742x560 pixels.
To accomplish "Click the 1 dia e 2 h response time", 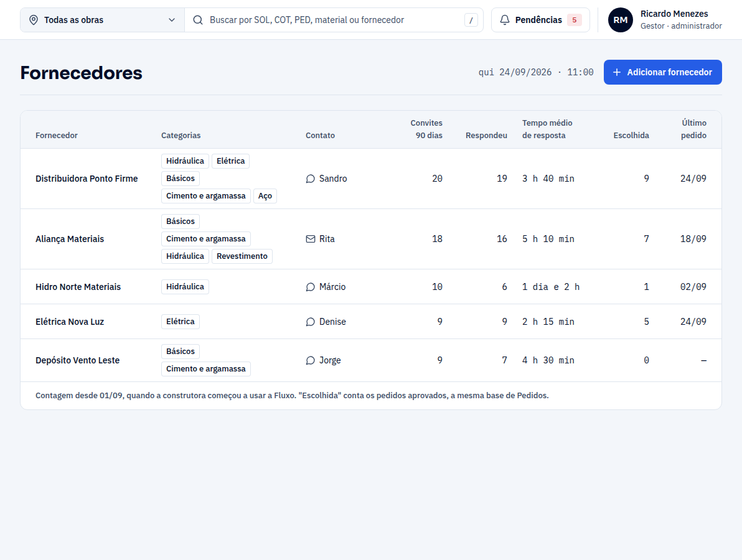I will [551, 287].
